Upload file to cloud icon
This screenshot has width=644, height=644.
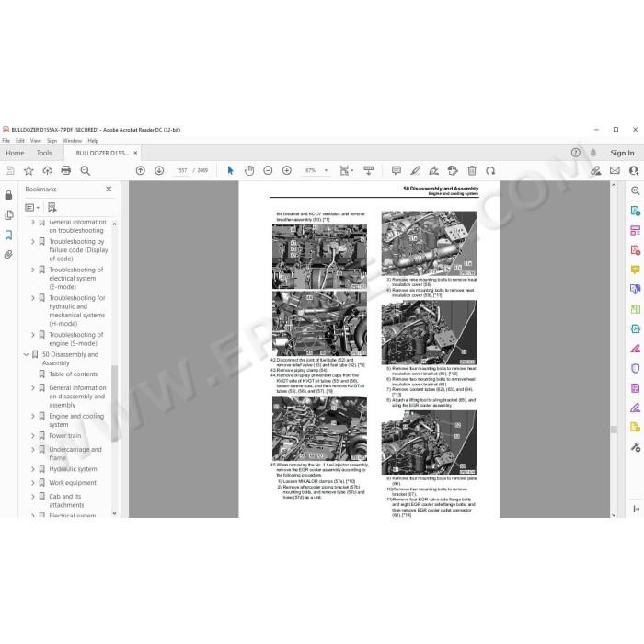pyautogui.click(x=47, y=170)
